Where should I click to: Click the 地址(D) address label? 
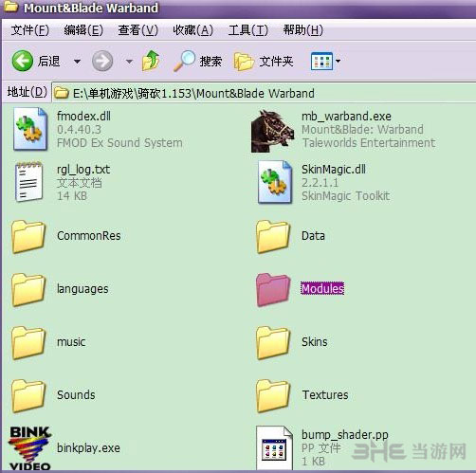pyautogui.click(x=27, y=92)
